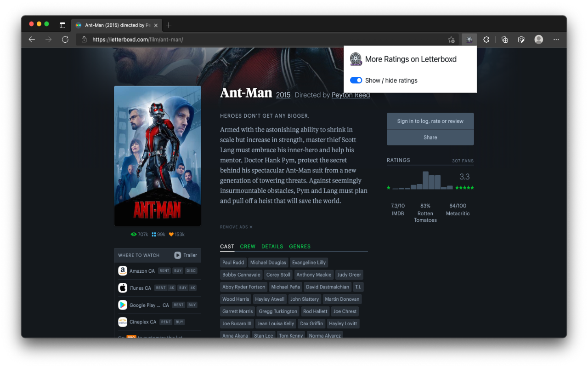Switch to the DETAILS tab
The image size is (588, 368).
point(272,247)
